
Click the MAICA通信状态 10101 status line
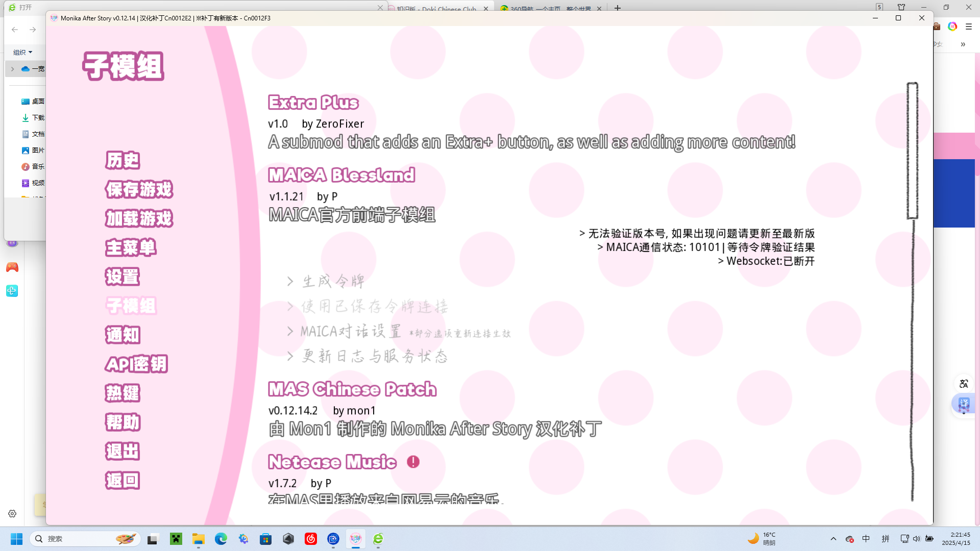coord(706,247)
